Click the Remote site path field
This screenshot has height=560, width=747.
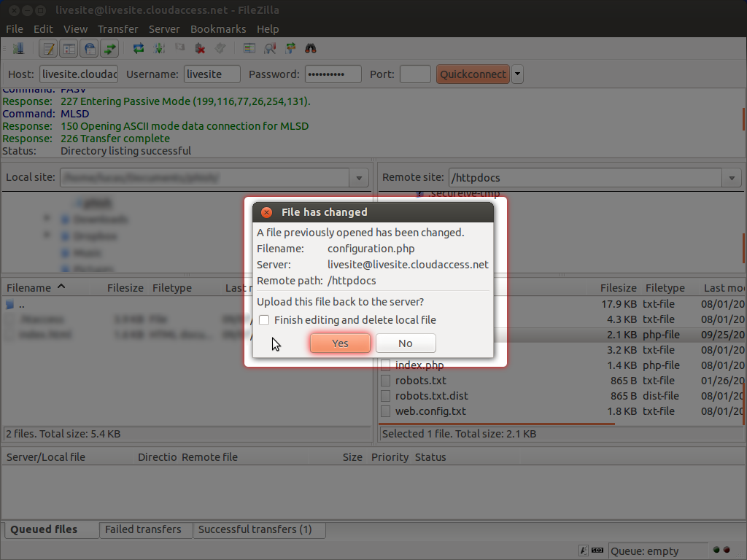(586, 178)
